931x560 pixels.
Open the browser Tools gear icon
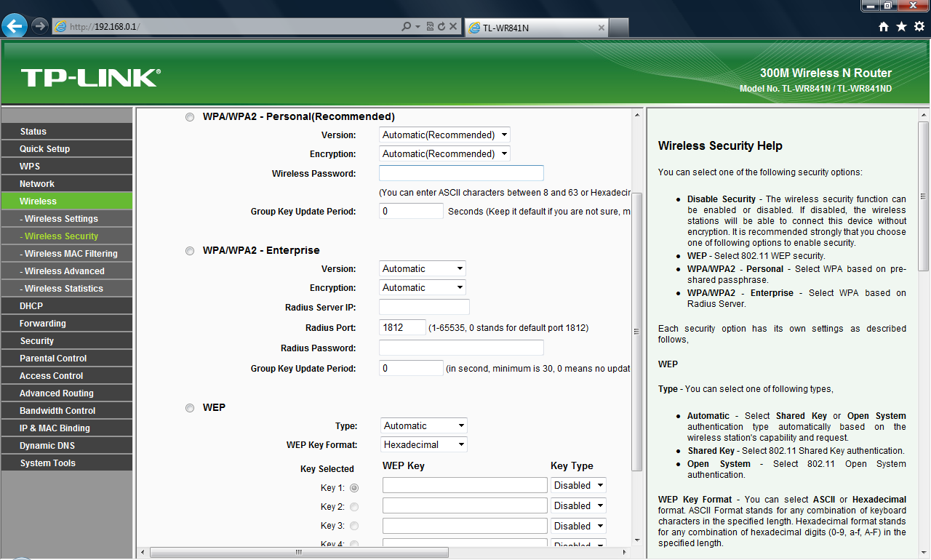pos(919,27)
